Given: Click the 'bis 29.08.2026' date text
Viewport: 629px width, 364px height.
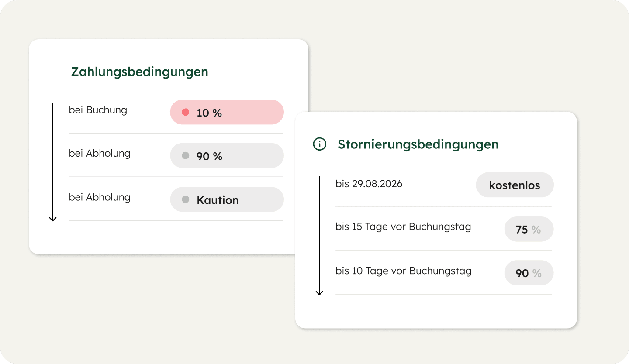Looking at the screenshot, I should pyautogui.click(x=369, y=184).
